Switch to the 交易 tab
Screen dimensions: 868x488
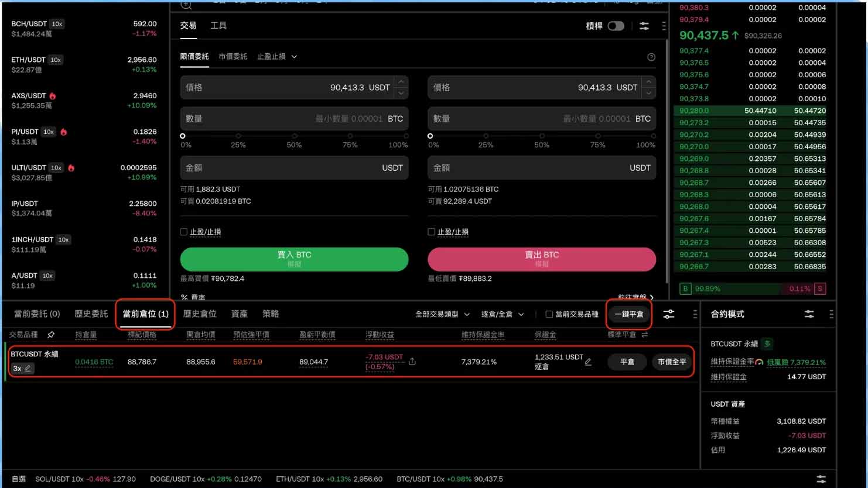tap(188, 26)
